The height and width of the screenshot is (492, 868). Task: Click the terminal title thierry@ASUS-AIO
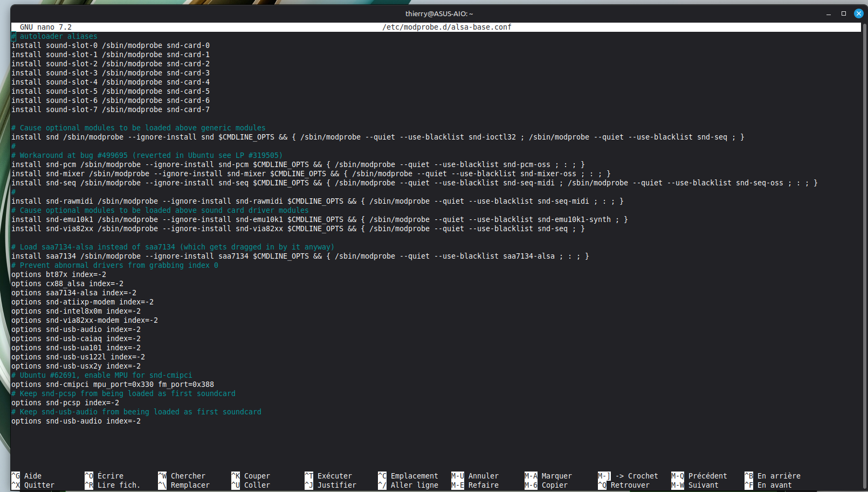click(439, 13)
